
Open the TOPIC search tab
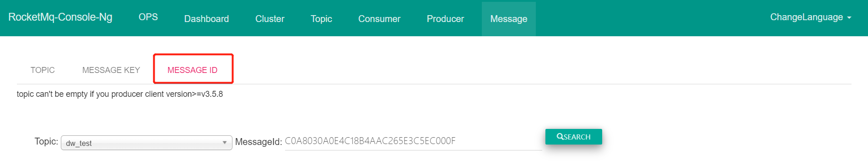coord(43,70)
